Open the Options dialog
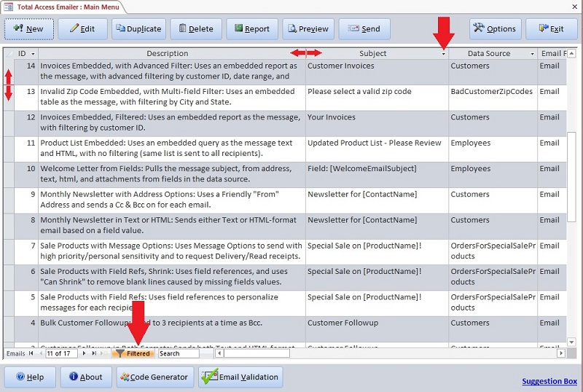The height and width of the screenshot is (392, 583). coord(496,29)
